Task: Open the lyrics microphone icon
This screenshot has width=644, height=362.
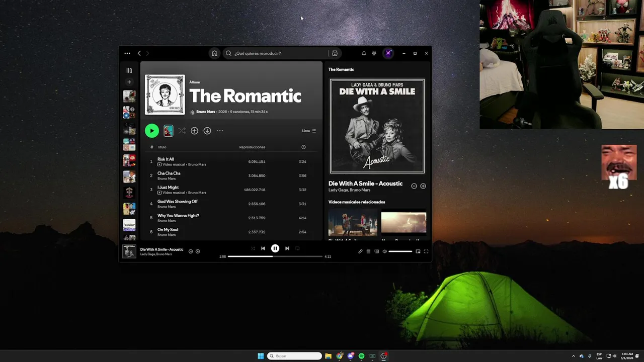Action: coord(360,251)
